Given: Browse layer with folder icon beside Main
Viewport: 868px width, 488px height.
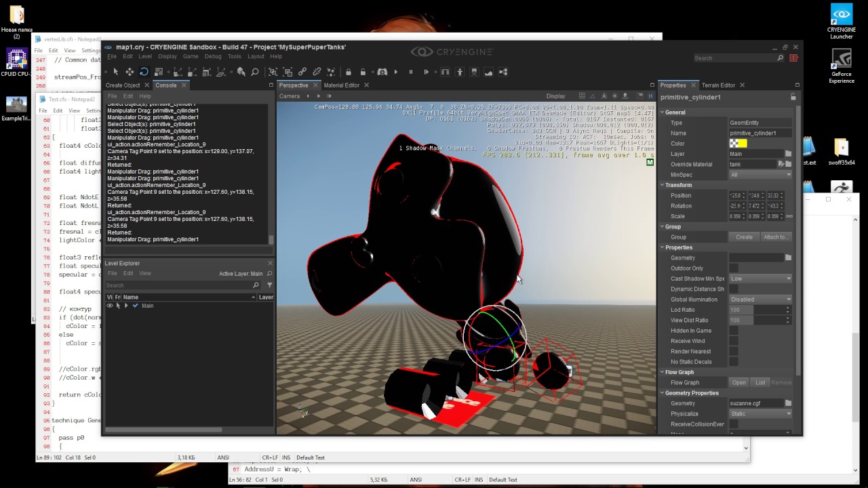Looking at the screenshot, I should pos(788,154).
